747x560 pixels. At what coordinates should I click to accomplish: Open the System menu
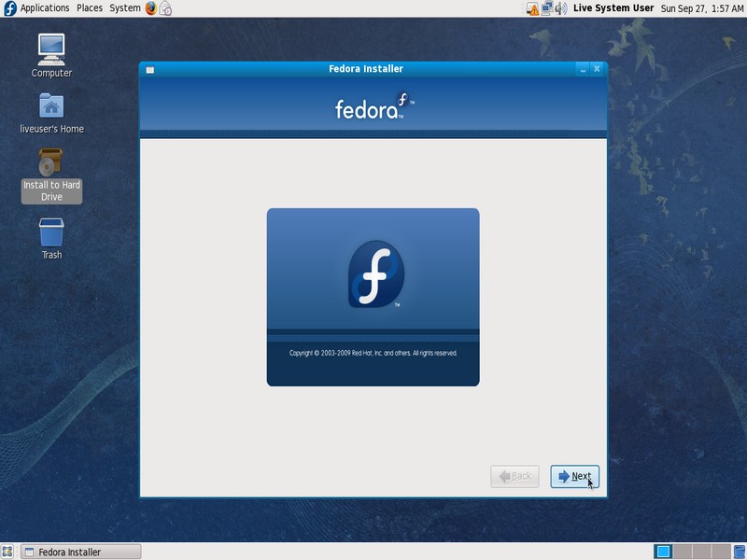[x=125, y=7]
